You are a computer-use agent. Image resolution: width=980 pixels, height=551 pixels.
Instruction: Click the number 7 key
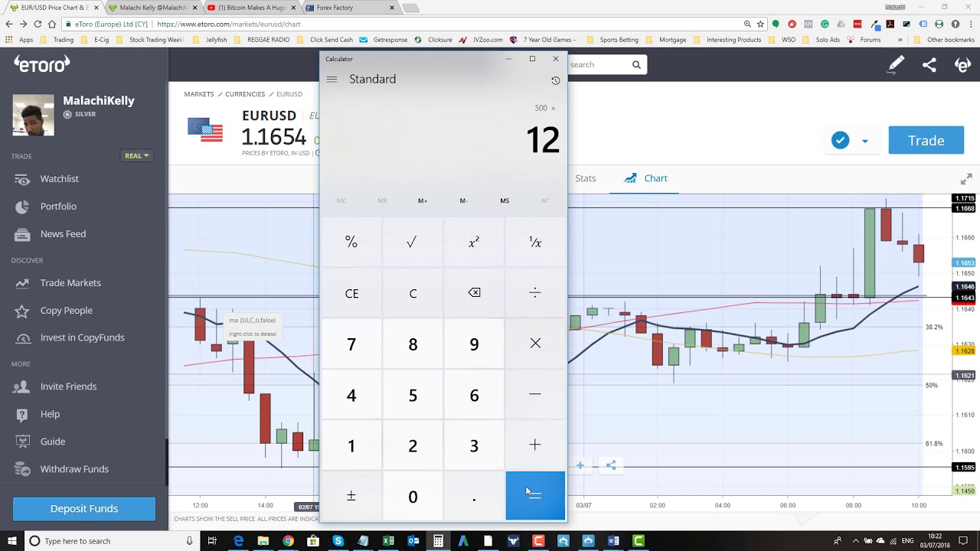coord(351,344)
